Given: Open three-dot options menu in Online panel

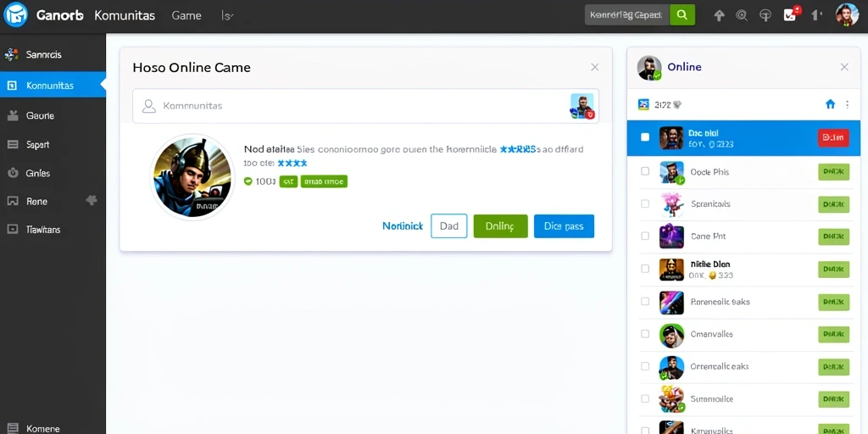Looking at the screenshot, I should [x=847, y=104].
